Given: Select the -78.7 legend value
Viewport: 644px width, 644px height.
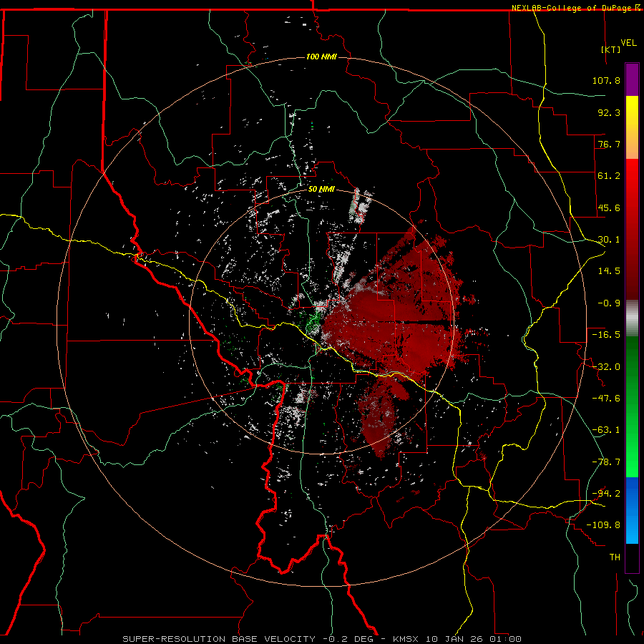Looking at the screenshot, I should 606,462.
